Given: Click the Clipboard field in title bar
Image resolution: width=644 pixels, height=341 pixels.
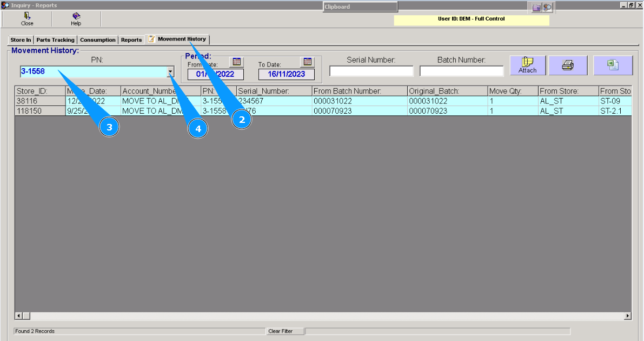Looking at the screenshot, I should pos(360,7).
